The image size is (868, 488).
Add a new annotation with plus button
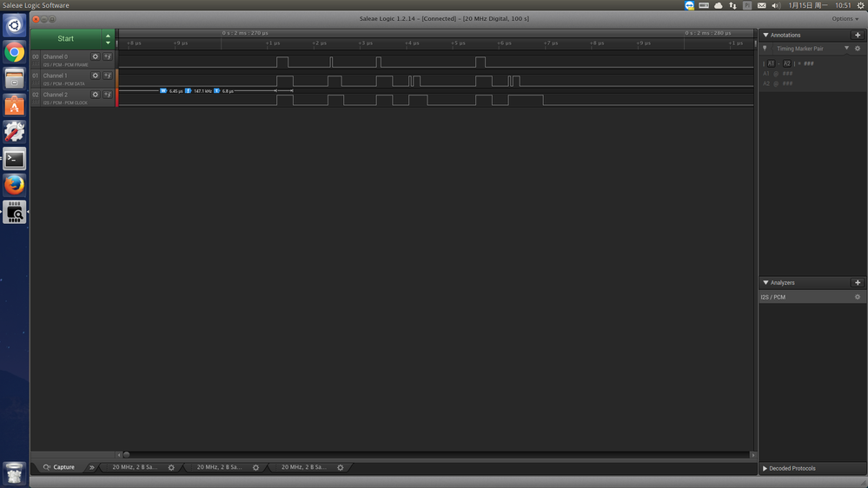[858, 35]
